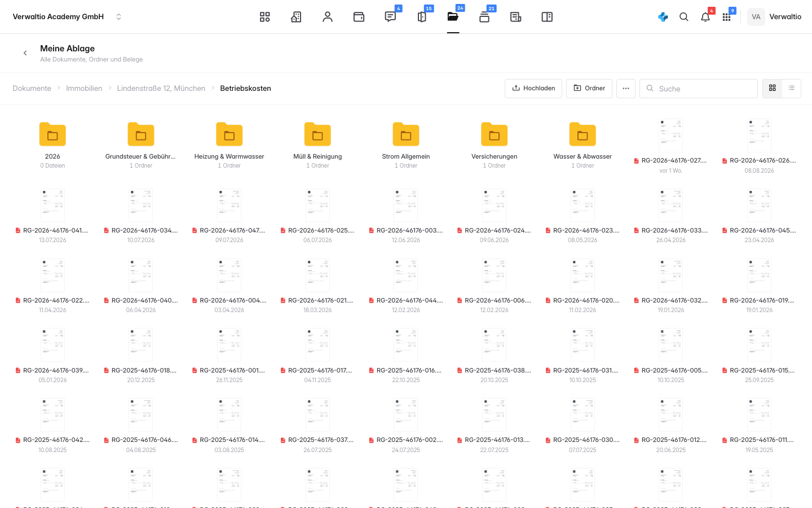
Task: Open the chat messages icon with badge 4
Action: pyautogui.click(x=390, y=17)
